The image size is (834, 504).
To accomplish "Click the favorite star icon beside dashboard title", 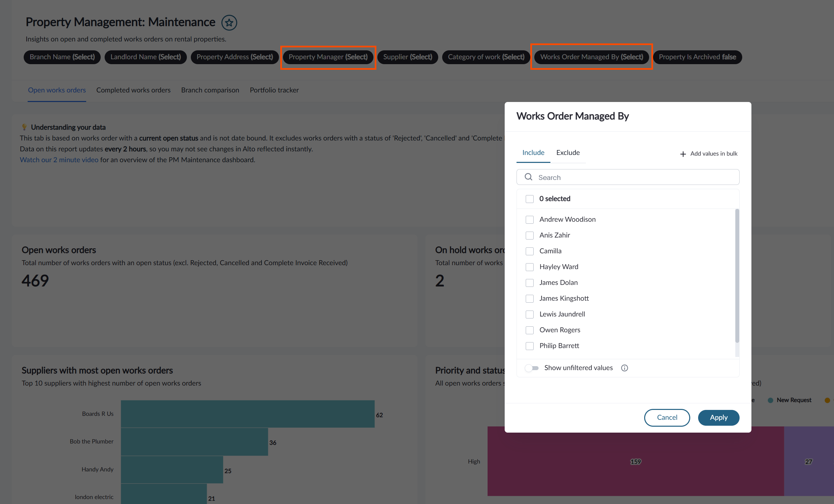I will [229, 23].
